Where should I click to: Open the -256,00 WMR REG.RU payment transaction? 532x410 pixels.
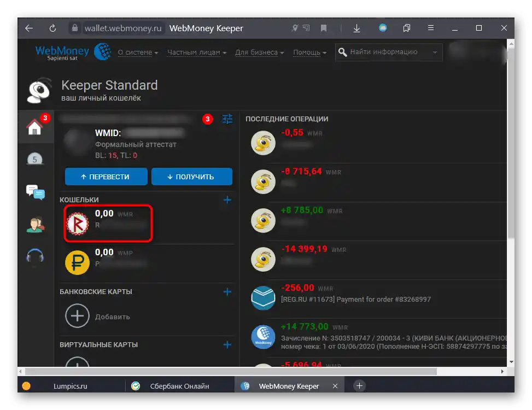tap(377, 298)
